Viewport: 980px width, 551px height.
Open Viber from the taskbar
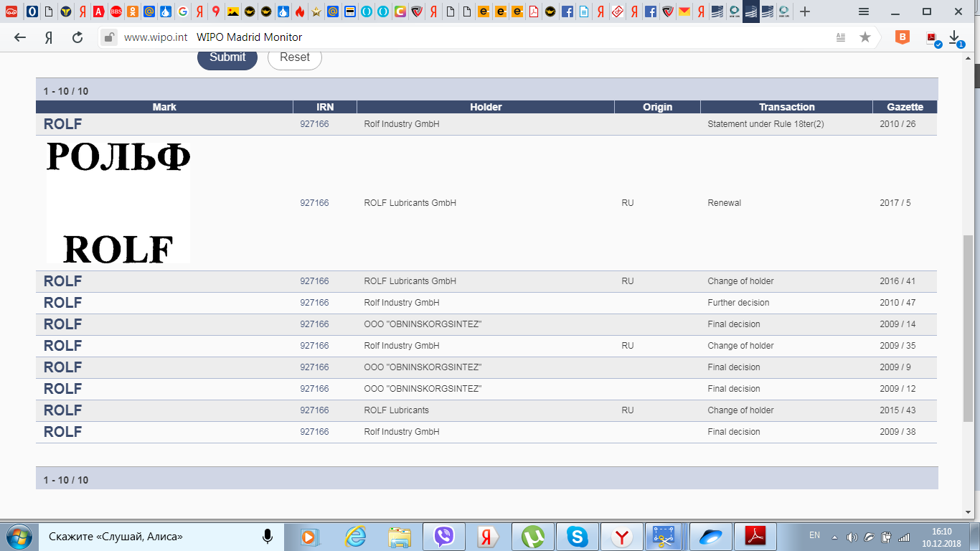(x=444, y=537)
